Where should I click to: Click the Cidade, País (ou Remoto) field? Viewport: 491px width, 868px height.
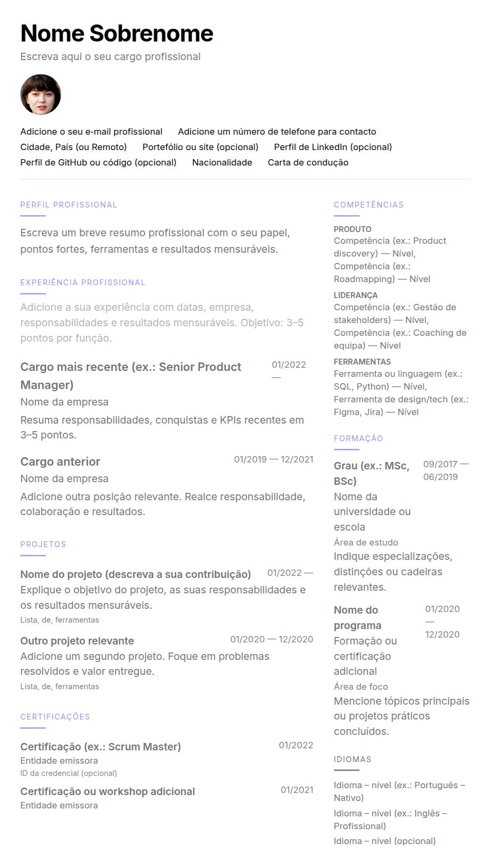73,147
